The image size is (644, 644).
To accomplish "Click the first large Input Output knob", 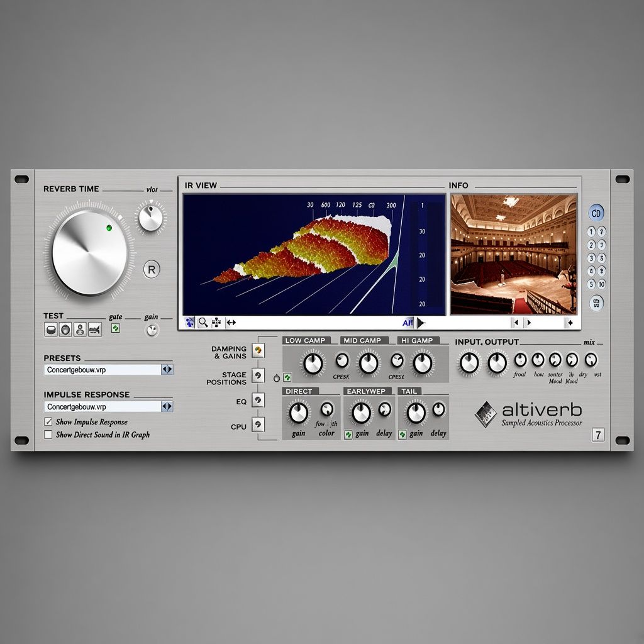I will pyautogui.click(x=469, y=363).
